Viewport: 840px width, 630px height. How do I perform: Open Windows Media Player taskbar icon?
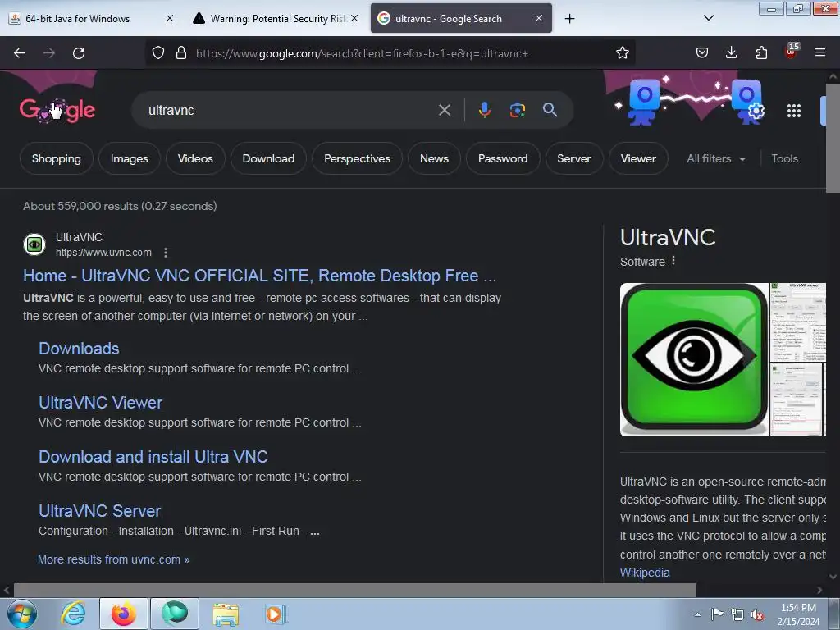pyautogui.click(x=276, y=614)
